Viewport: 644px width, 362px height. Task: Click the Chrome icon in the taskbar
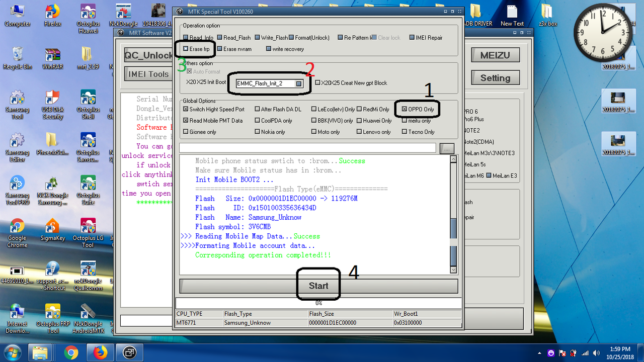[71, 352]
